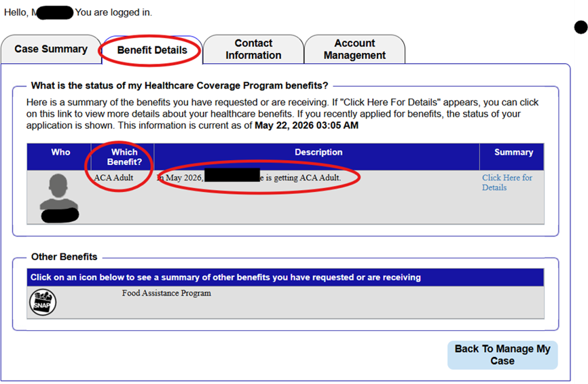The width and height of the screenshot is (588, 384).
Task: Open the SNAP Food Assistance icon
Action: (43, 302)
